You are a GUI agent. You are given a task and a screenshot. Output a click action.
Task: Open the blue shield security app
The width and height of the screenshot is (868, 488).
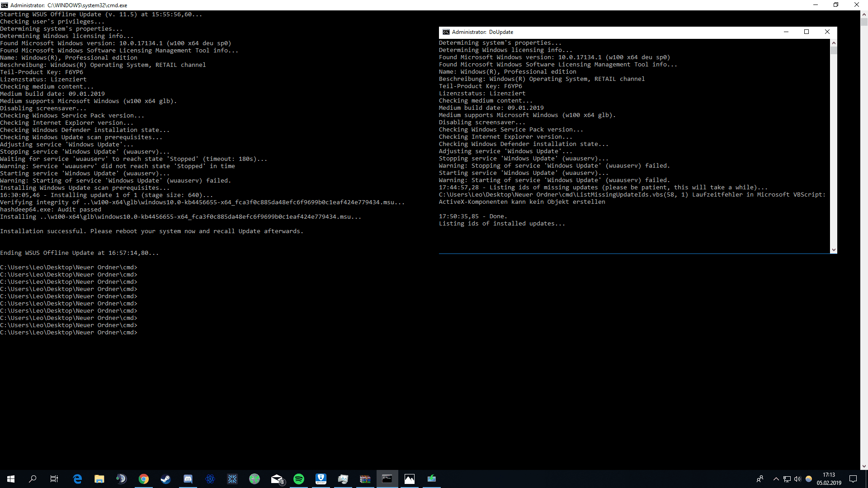(x=321, y=479)
